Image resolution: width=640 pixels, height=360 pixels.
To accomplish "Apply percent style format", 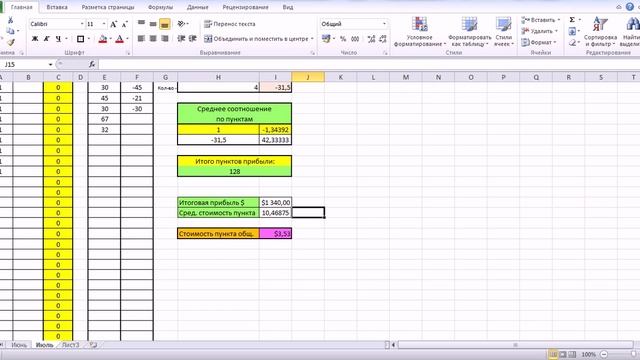I will [343, 39].
